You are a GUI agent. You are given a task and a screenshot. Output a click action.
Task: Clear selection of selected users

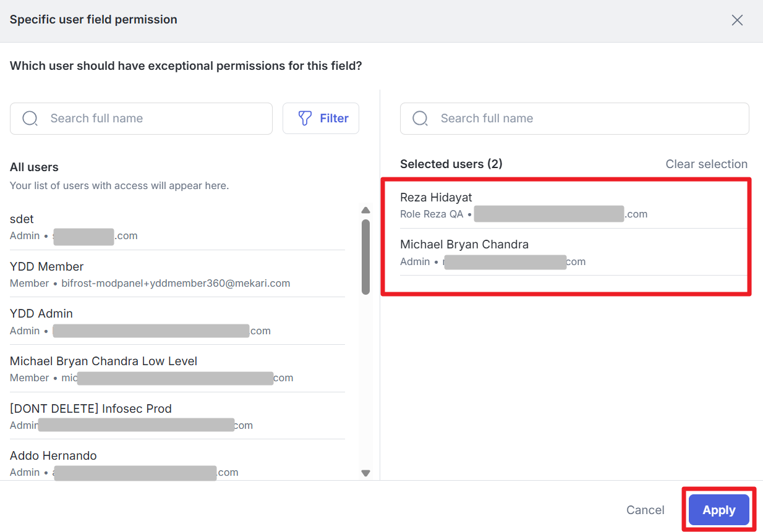706,164
